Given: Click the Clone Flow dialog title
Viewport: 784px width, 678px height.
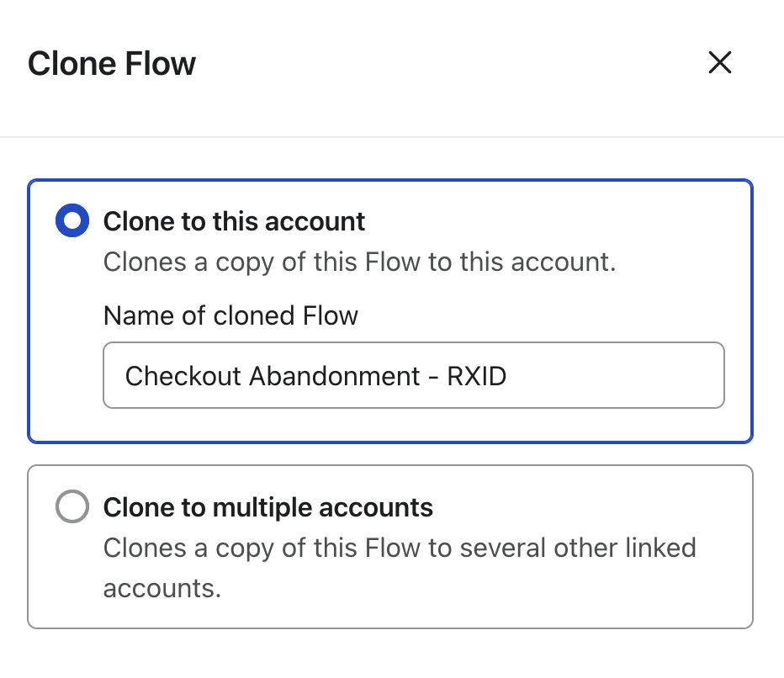Looking at the screenshot, I should pos(111,63).
